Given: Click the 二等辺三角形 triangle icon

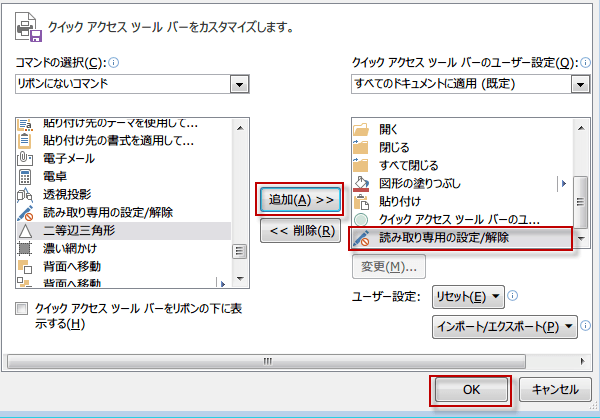Looking at the screenshot, I should pyautogui.click(x=25, y=231).
